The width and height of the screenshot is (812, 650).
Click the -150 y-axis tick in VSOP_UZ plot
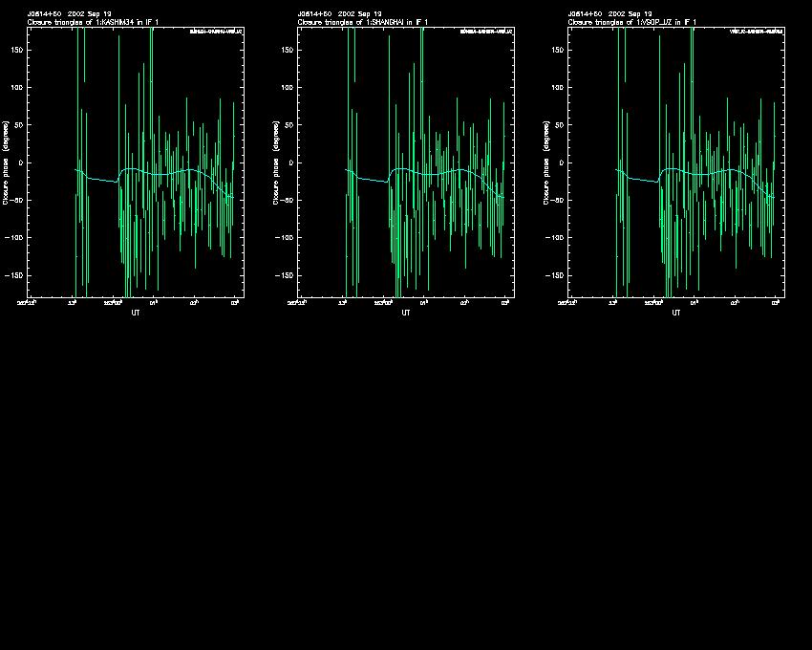click(556, 275)
